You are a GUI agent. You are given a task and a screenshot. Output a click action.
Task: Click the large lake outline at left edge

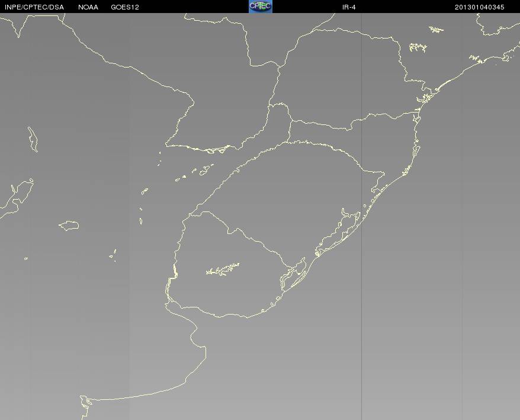(x=17, y=198)
